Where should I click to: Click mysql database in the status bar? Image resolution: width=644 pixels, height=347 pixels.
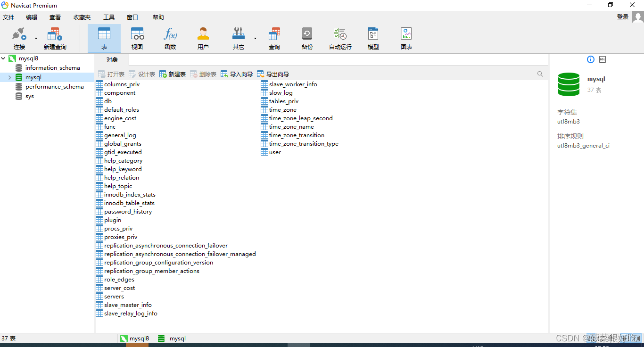pos(172,339)
